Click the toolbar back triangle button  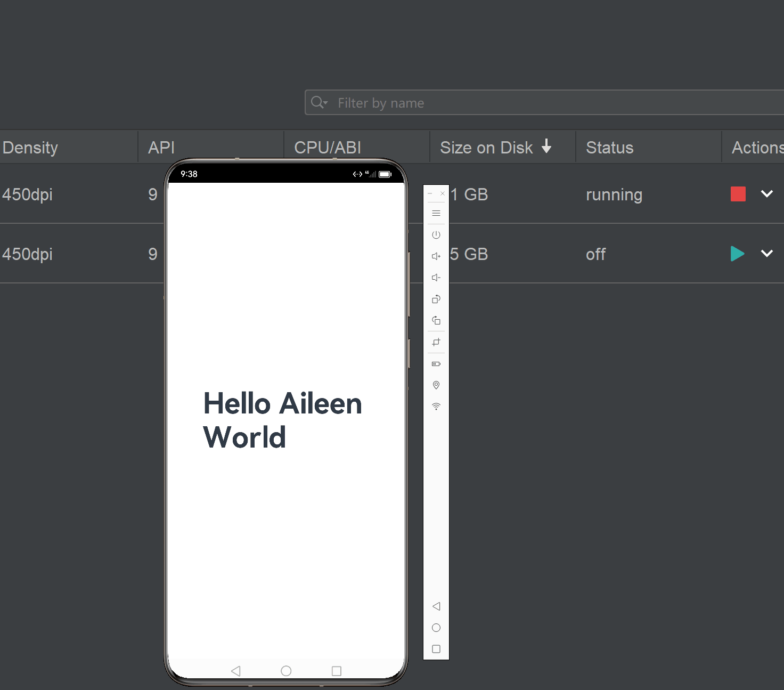436,606
